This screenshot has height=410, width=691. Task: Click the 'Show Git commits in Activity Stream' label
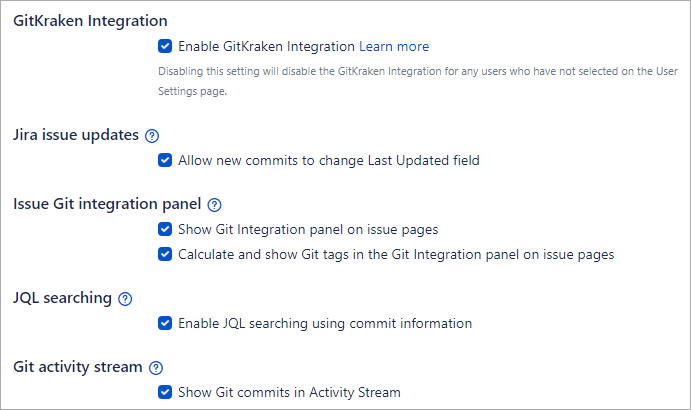point(289,392)
